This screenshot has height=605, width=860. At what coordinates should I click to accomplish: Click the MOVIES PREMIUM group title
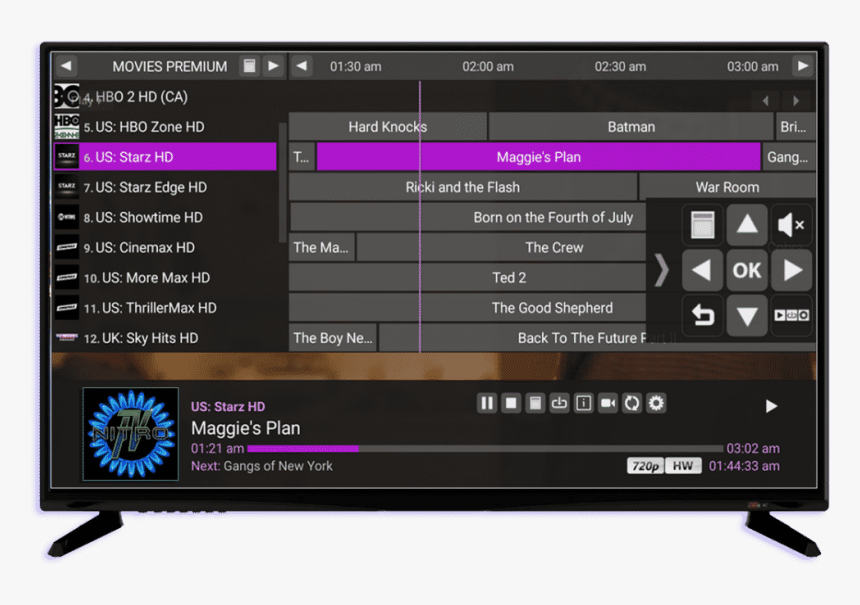(169, 66)
